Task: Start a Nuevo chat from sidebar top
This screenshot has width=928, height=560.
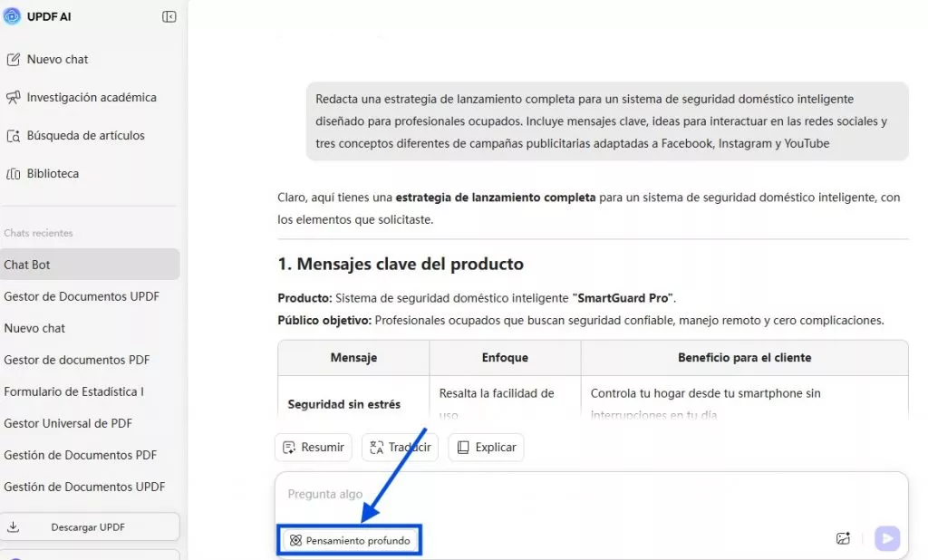Action: [x=47, y=59]
